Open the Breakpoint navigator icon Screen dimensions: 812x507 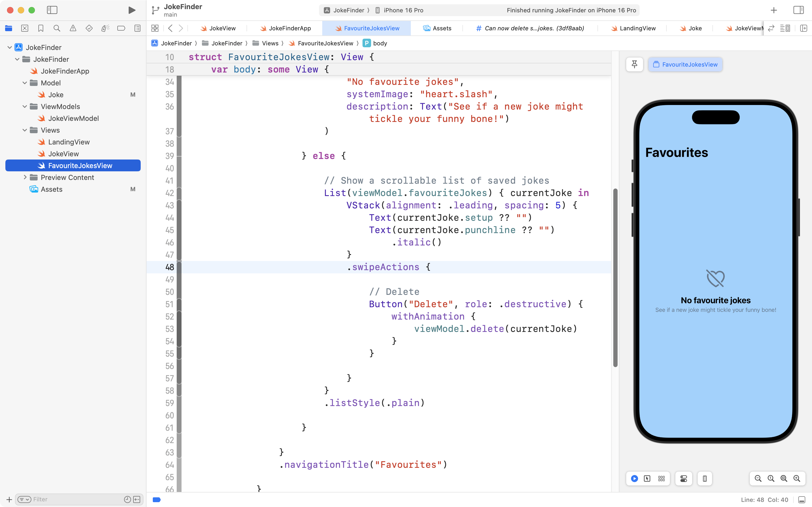pyautogui.click(x=121, y=28)
